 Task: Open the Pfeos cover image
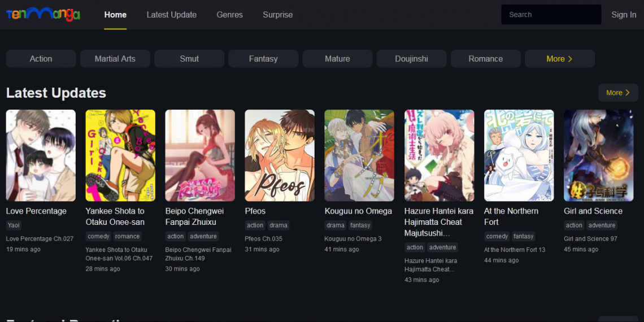[280, 155]
